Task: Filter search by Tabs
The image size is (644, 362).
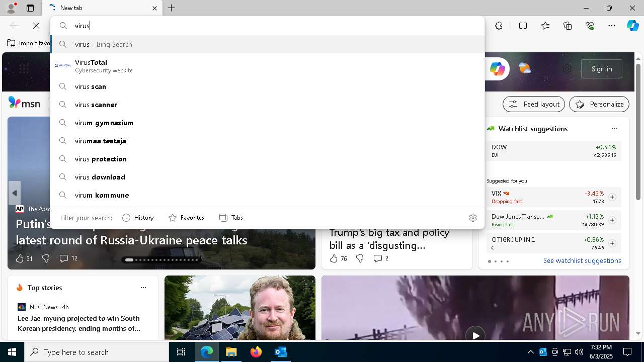Action: 231,218
